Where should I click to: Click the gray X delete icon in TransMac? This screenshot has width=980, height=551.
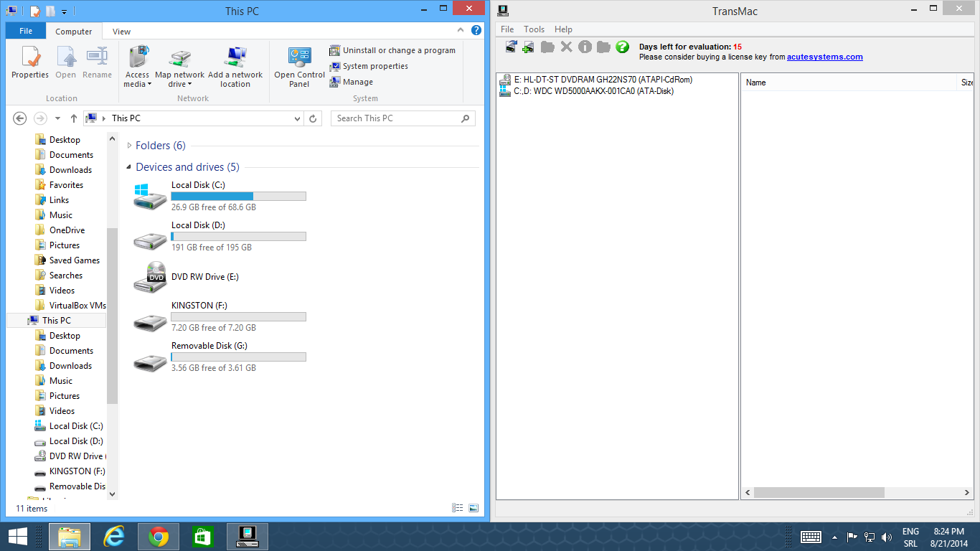566,47
